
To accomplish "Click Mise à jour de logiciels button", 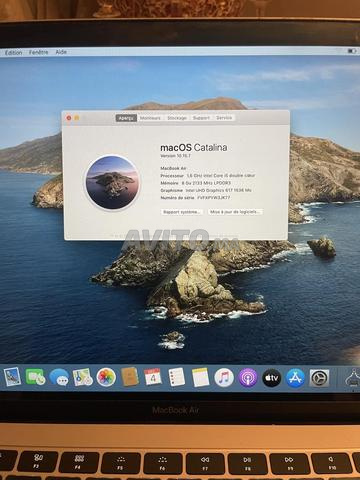I will tap(235, 212).
